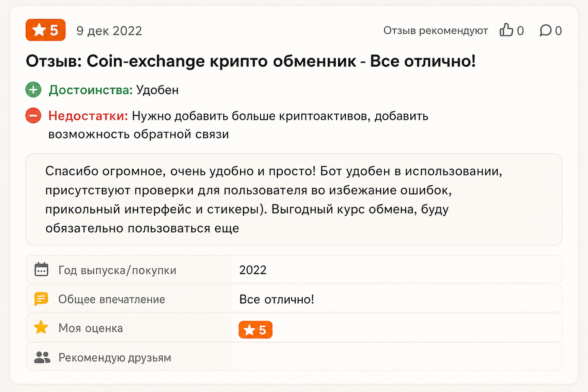Click the yellow note icon by Общее впечатление
The height and width of the screenshot is (392, 588).
(41, 299)
